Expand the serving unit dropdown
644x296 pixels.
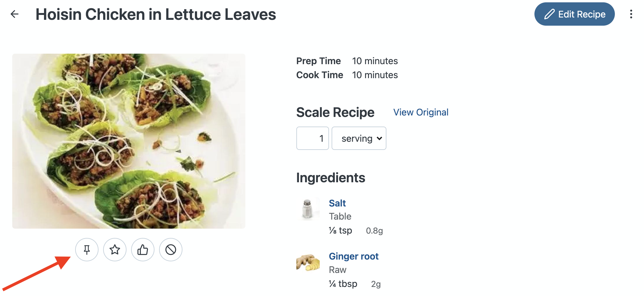[x=359, y=138]
